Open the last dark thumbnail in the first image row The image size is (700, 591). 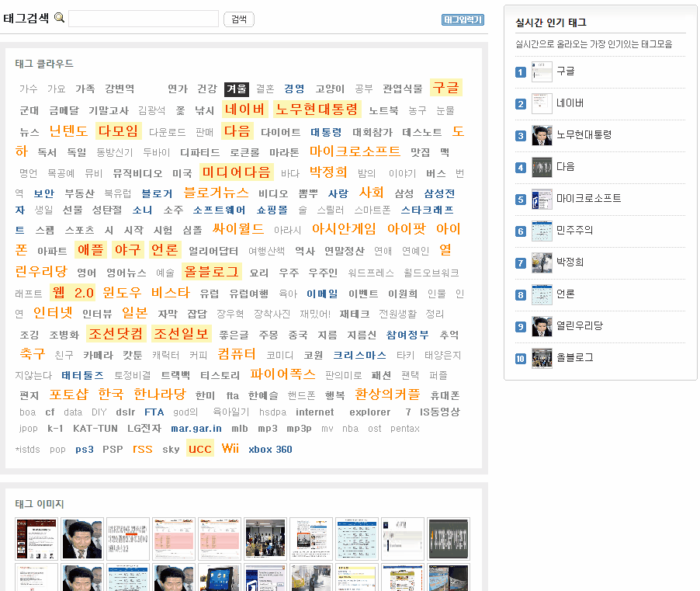click(449, 539)
